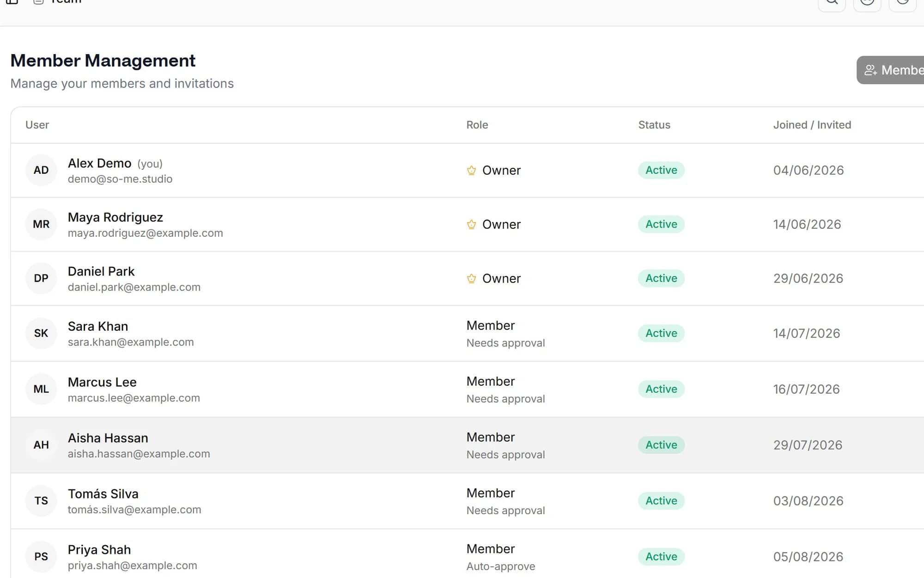Viewport: 924px width, 578px height.
Task: Select the name Daniel Park
Action: click(x=101, y=271)
